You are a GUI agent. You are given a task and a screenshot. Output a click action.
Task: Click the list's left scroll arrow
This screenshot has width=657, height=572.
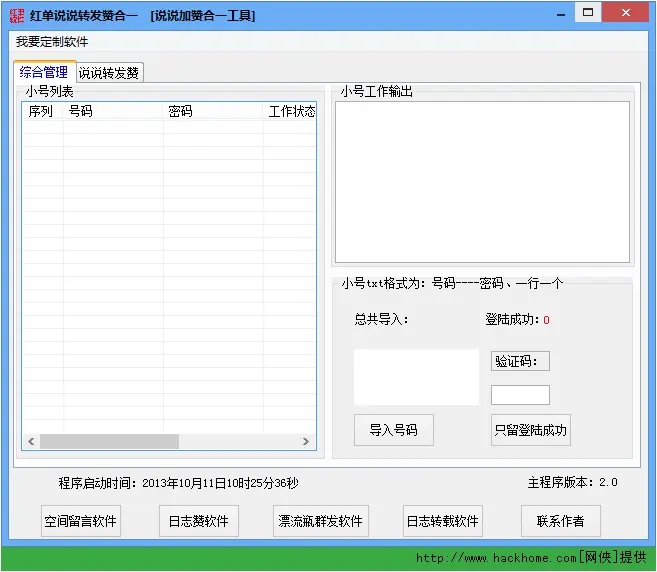(x=31, y=441)
